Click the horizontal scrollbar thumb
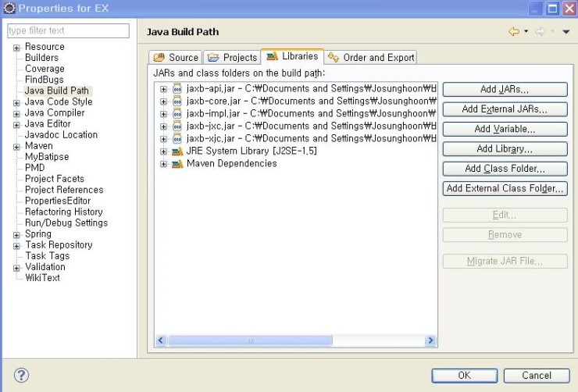578x392 pixels. point(250,340)
